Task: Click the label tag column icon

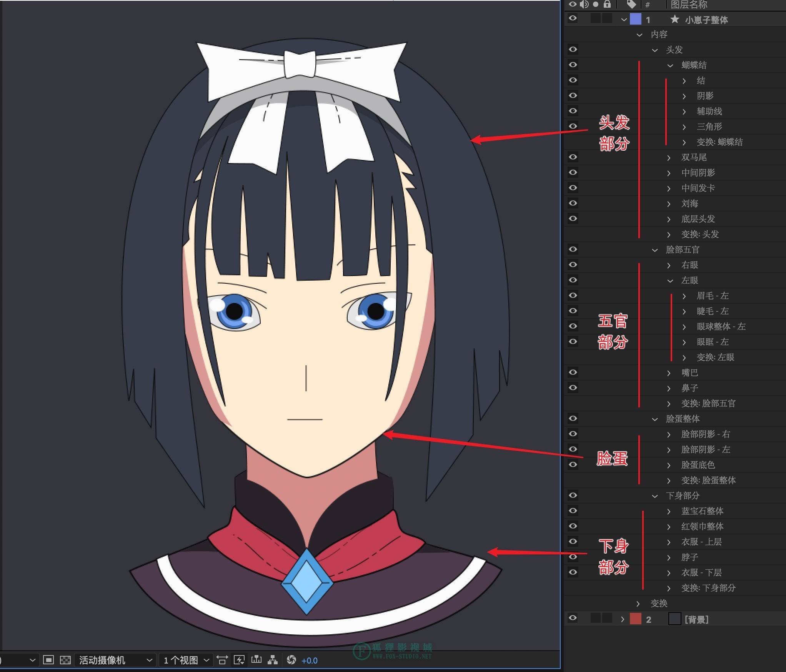Action: (x=631, y=4)
